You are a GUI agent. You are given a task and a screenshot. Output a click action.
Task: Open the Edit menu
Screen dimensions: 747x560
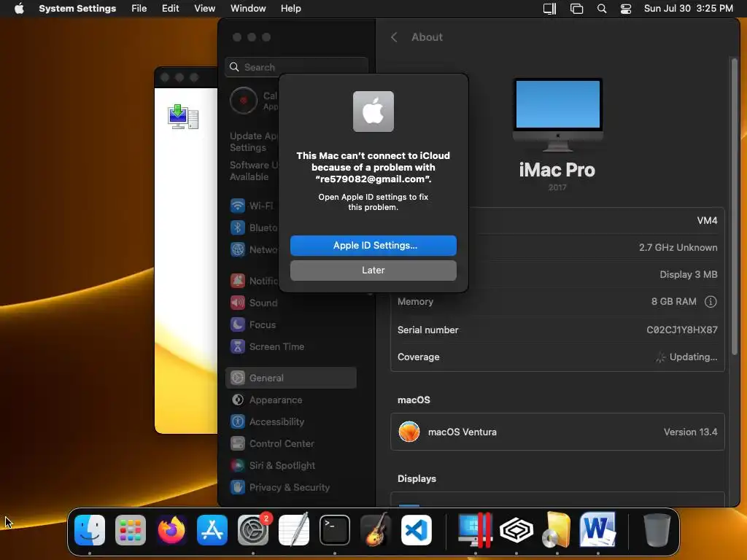tap(170, 9)
